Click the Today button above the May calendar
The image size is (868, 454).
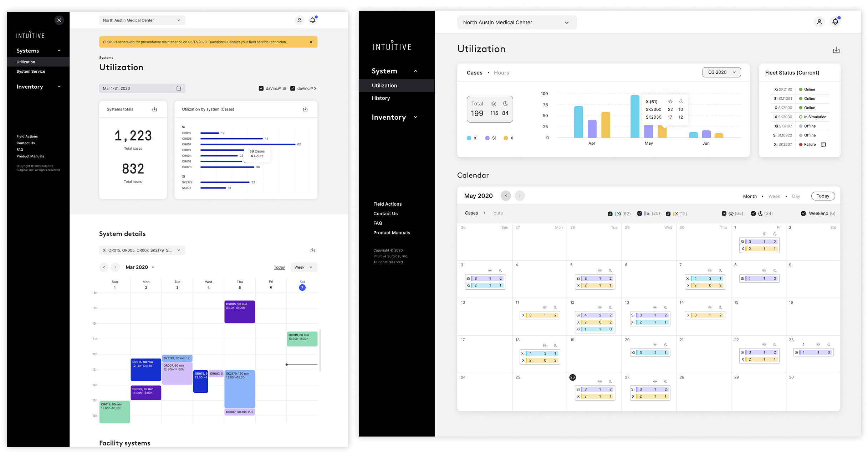tap(823, 196)
